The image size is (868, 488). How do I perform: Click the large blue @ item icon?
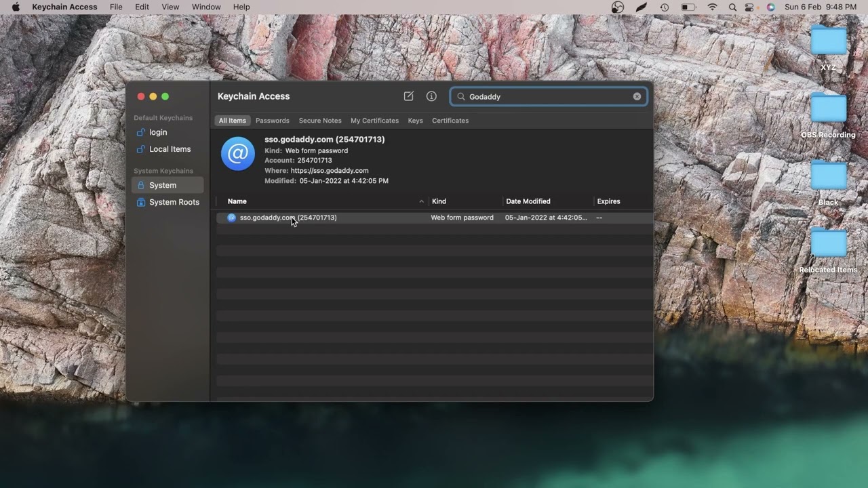pos(238,154)
